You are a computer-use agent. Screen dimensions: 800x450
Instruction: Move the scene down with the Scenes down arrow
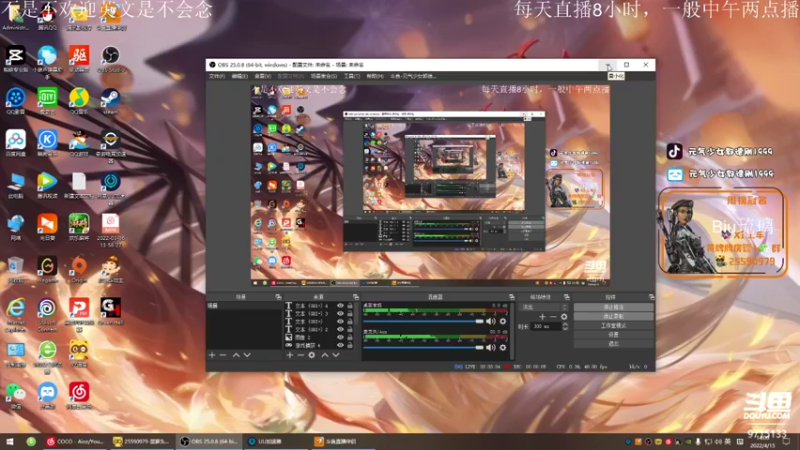tap(247, 355)
